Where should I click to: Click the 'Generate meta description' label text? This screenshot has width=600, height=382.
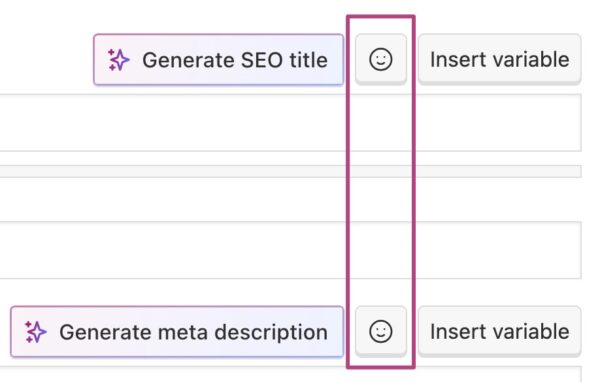pos(194,332)
